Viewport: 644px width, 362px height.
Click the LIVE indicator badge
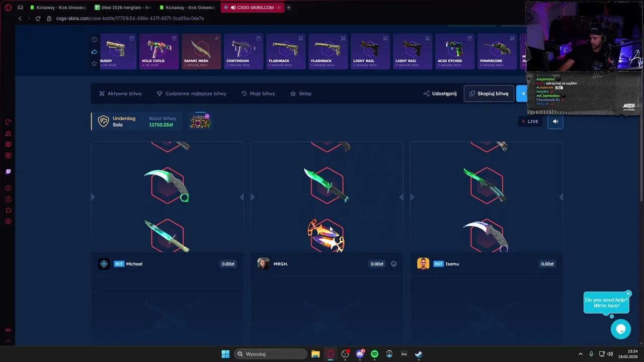click(x=530, y=121)
